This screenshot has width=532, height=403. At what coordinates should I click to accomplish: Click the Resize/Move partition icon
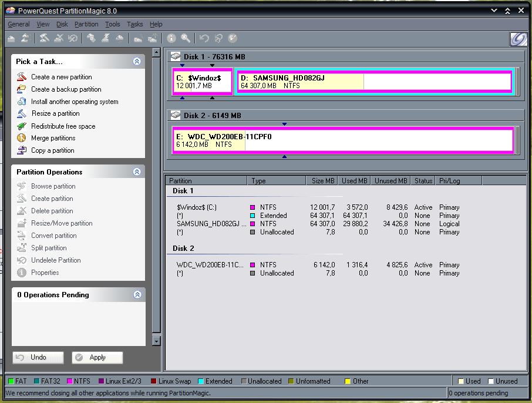point(22,223)
